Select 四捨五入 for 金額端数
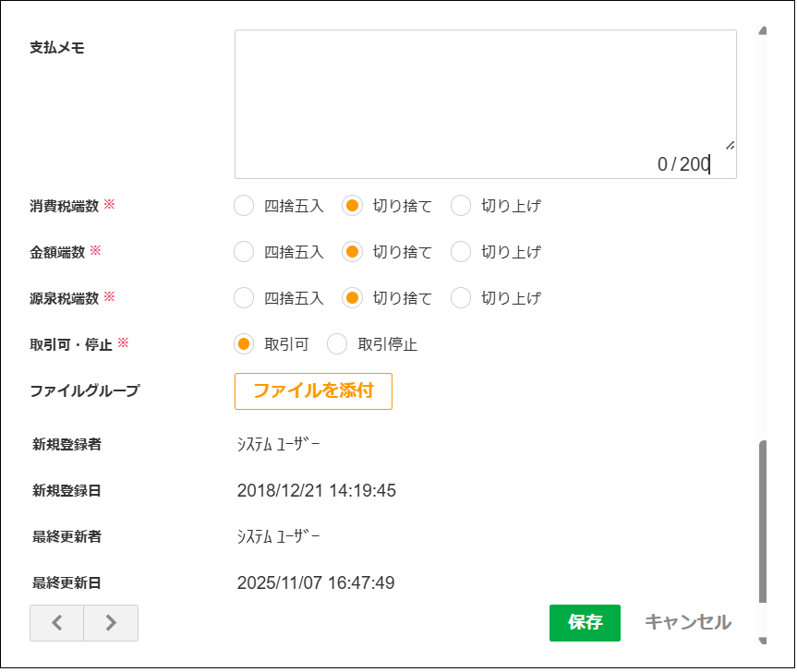This screenshot has width=797, height=672. (x=242, y=251)
